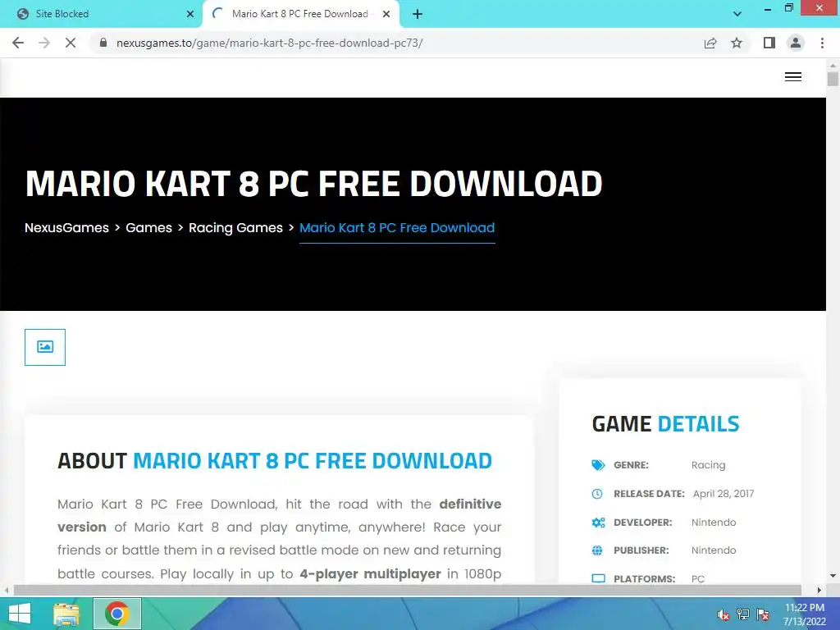840x630 pixels.
Task: Go to NexusGames breadcrumb link
Action: coord(67,228)
